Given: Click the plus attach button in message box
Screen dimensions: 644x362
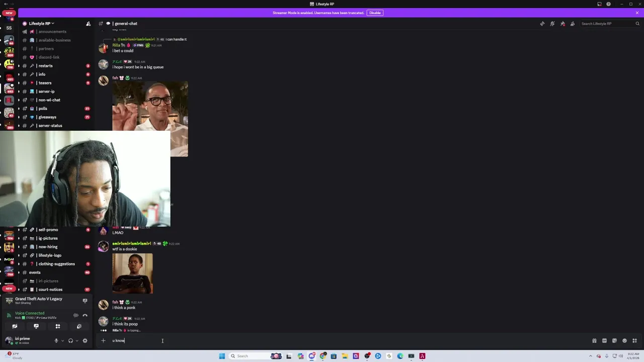Looking at the screenshot, I should [x=103, y=340].
